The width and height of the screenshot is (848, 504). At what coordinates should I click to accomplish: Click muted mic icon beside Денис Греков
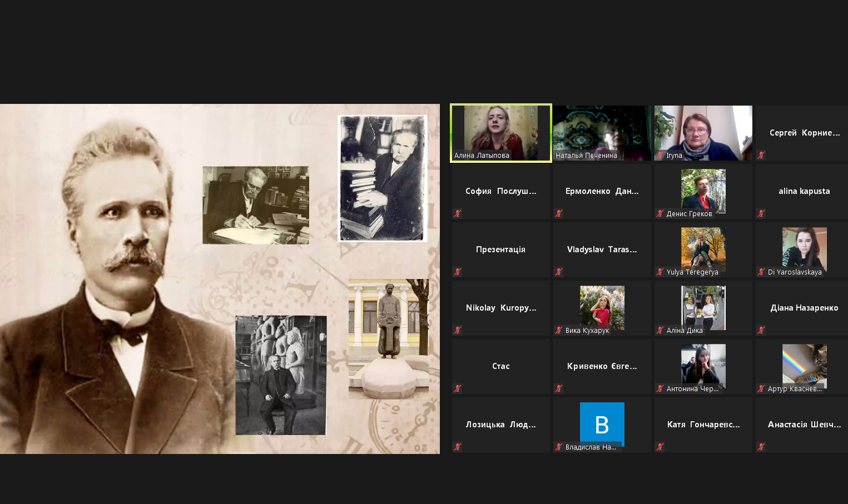coord(660,213)
